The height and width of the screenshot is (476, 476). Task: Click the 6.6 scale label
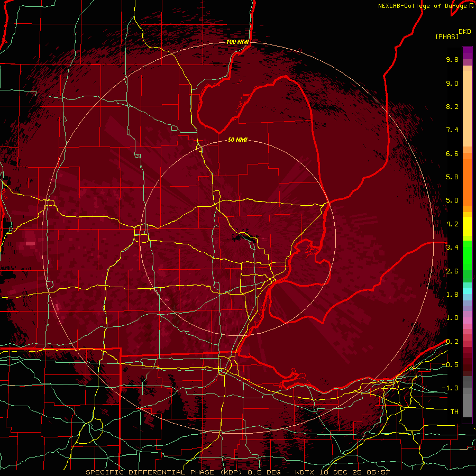click(452, 153)
